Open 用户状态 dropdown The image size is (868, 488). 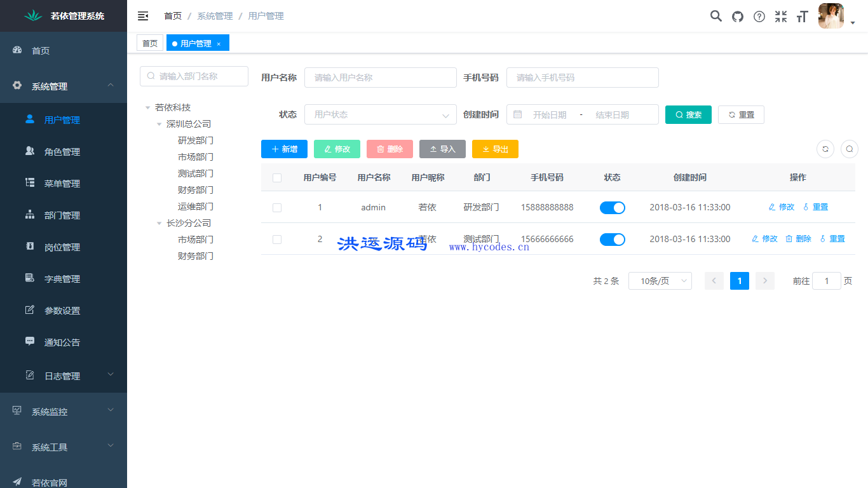[x=381, y=114]
